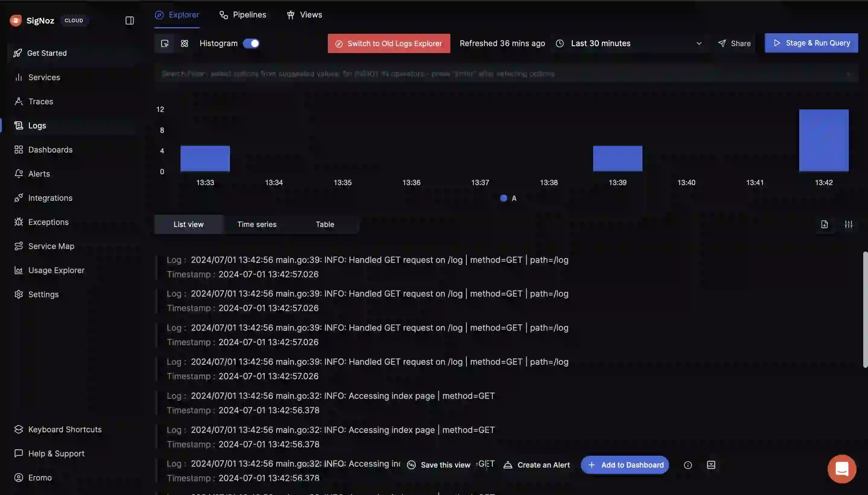This screenshot has height=495, width=868.
Task: Select List view tab
Action: (188, 224)
